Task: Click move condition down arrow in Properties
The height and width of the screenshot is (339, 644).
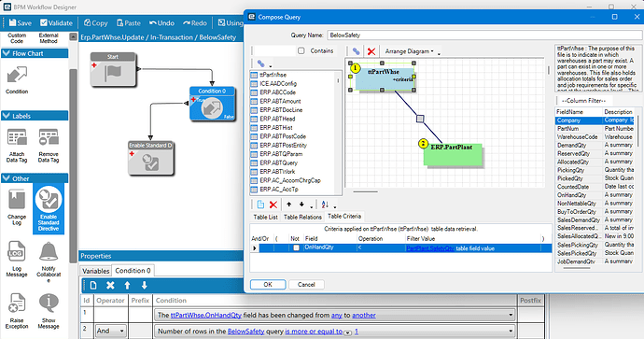Action: (x=144, y=285)
